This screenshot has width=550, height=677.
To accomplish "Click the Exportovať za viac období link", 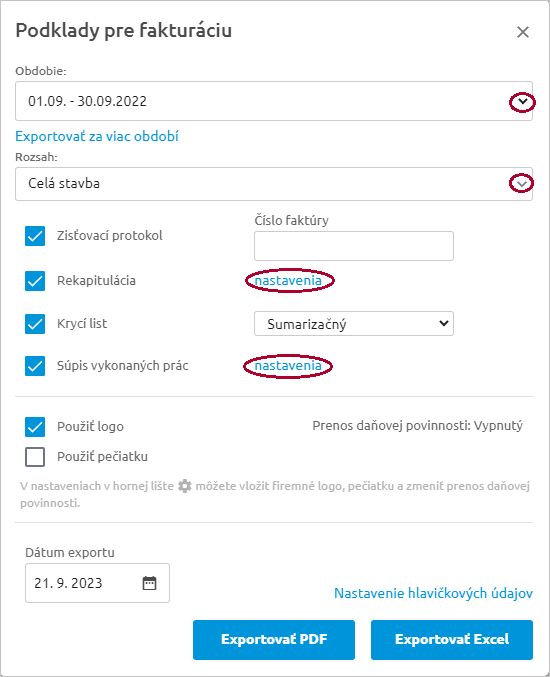I will point(97,136).
